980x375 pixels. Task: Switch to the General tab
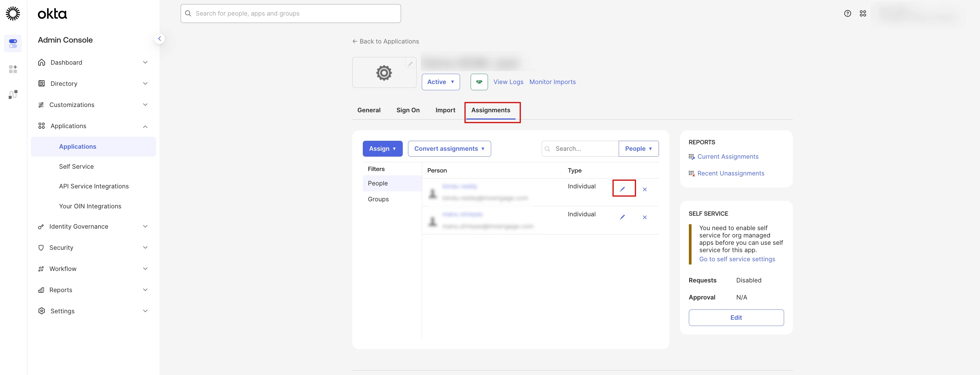point(369,110)
